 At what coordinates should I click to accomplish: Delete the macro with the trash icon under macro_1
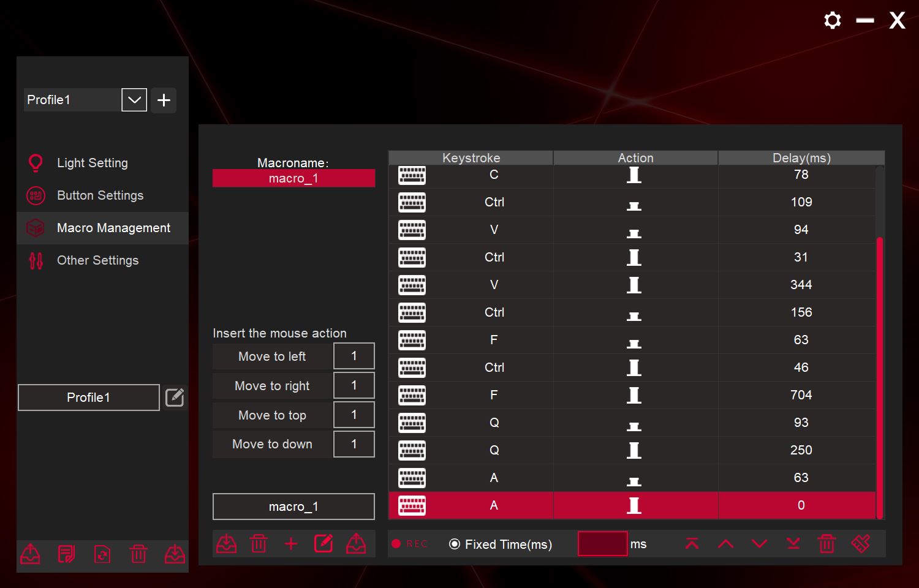(x=259, y=543)
